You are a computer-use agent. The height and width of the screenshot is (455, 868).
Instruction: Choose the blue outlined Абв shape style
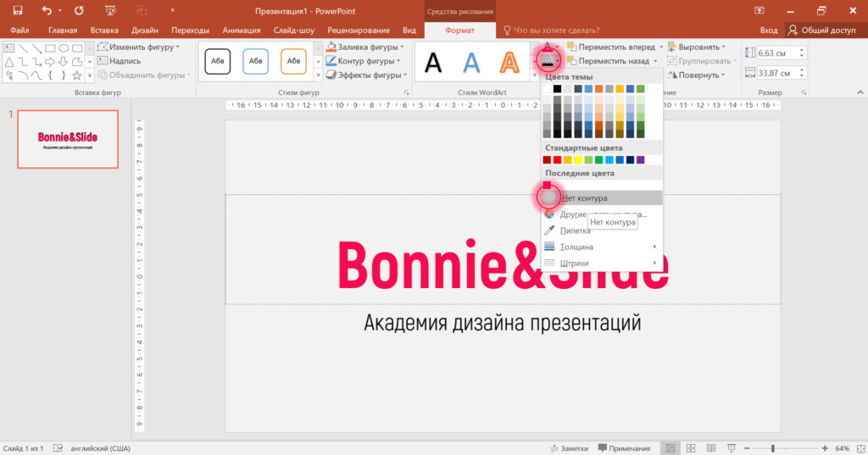(x=255, y=62)
